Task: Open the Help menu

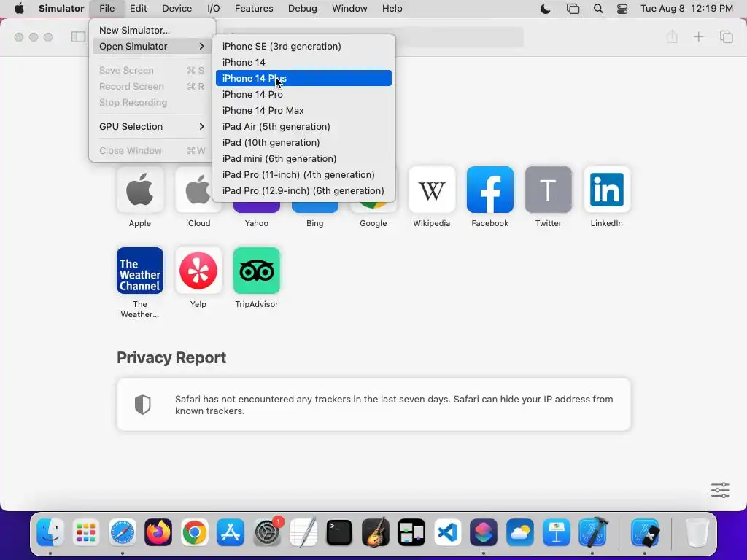Action: click(x=392, y=9)
